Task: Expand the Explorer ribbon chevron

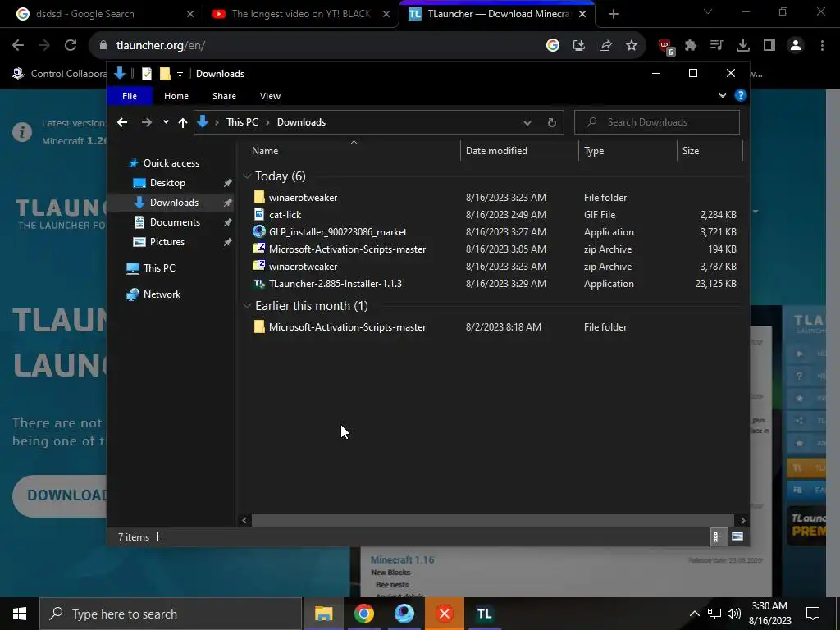Action: [722, 95]
